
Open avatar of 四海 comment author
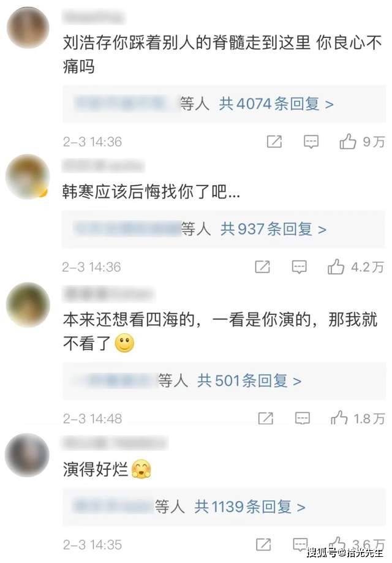point(28,304)
